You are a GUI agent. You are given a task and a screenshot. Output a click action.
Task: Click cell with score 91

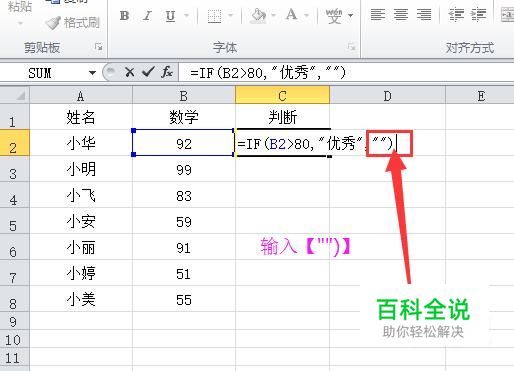[184, 247]
